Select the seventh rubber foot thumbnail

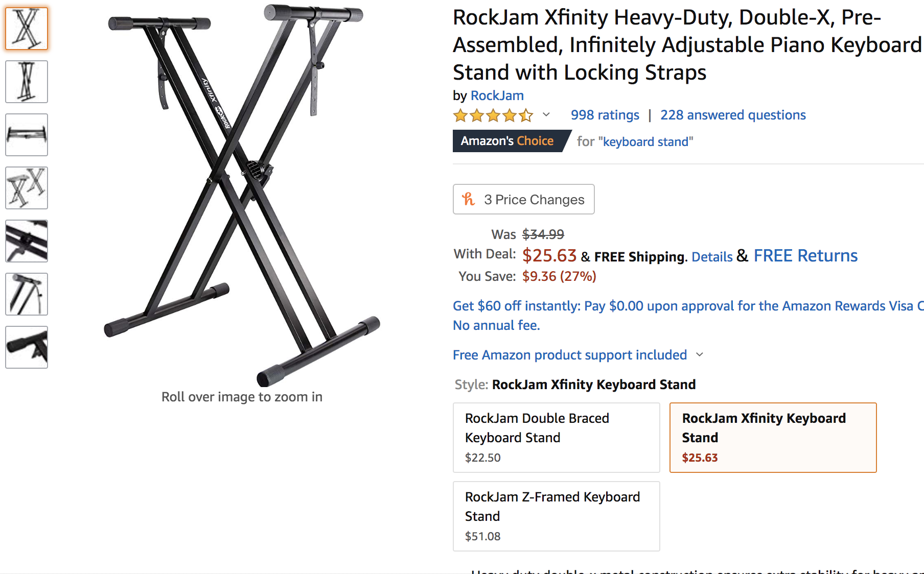pos(27,347)
